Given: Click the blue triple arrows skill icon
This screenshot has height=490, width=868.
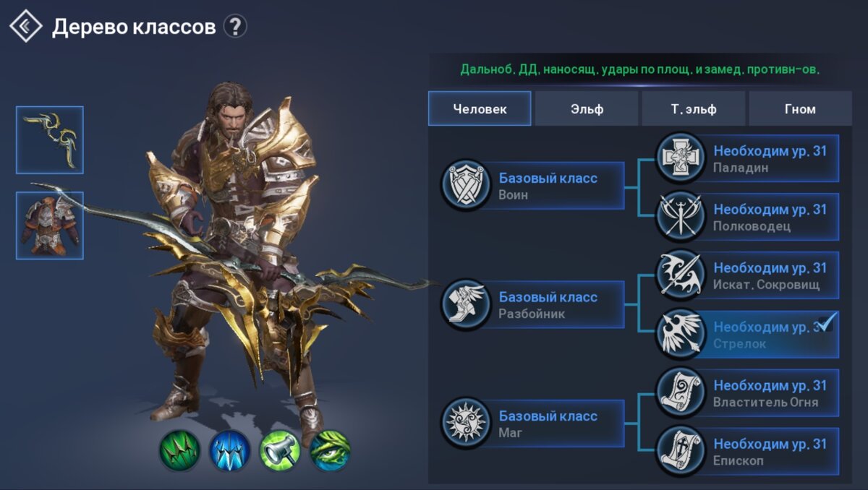Looking at the screenshot, I should 230,451.
